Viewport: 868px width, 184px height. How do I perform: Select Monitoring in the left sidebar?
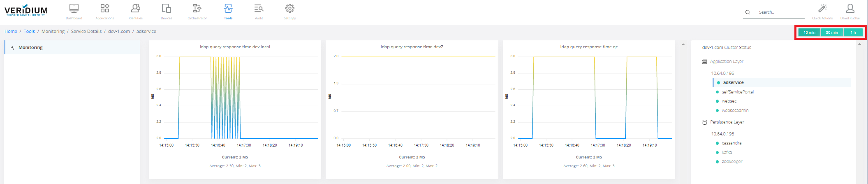coord(30,48)
